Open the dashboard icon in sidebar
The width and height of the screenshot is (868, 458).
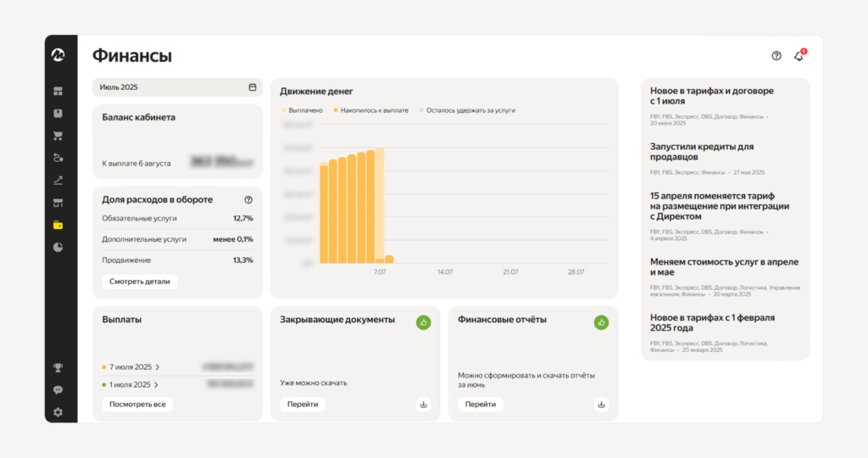58,91
